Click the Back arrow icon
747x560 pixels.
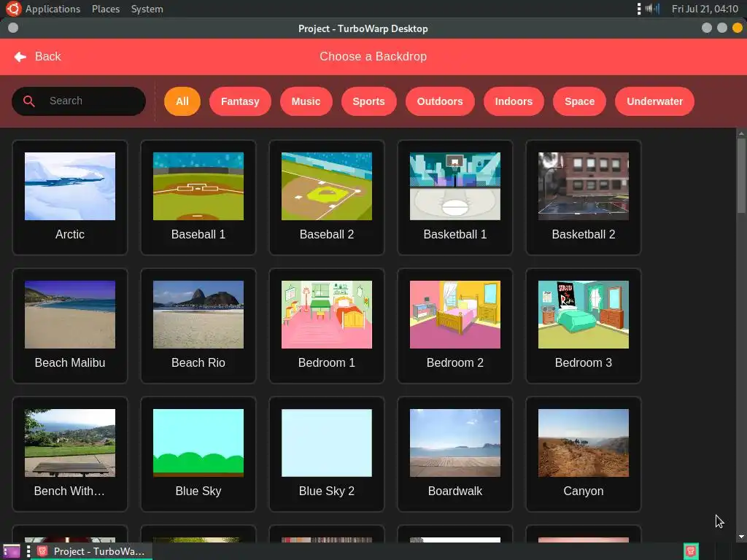[20, 57]
